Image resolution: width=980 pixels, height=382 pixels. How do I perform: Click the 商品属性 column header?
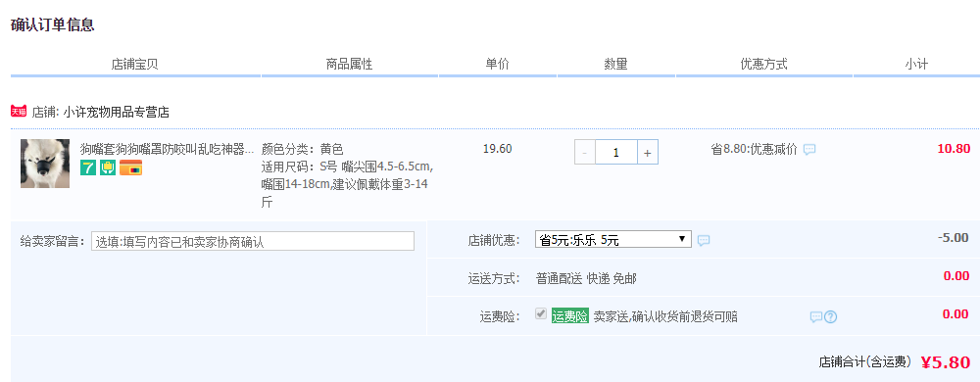pyautogui.click(x=350, y=64)
